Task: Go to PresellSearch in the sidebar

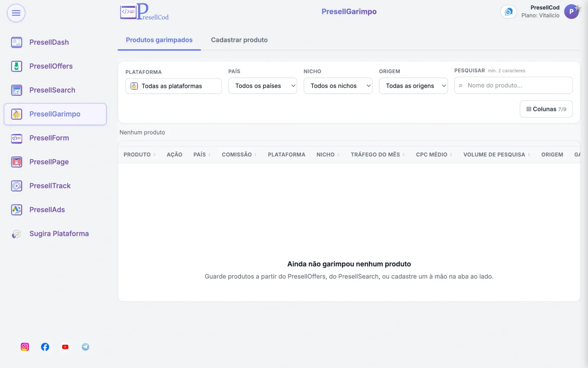Action: pos(55,90)
